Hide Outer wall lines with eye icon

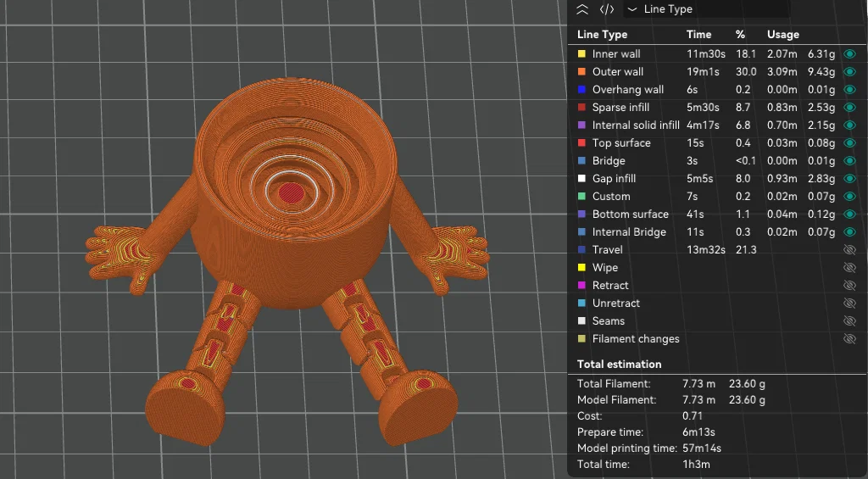(x=849, y=71)
